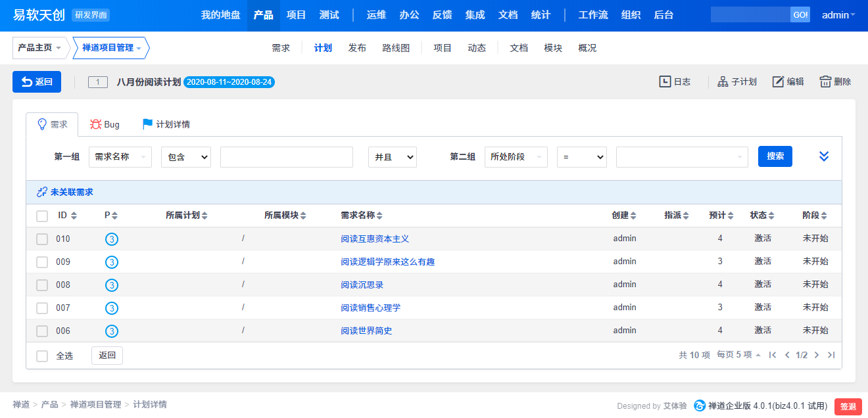Click the 禅道企业版 logo icon
The height and width of the screenshot is (418, 868).
coord(700,406)
